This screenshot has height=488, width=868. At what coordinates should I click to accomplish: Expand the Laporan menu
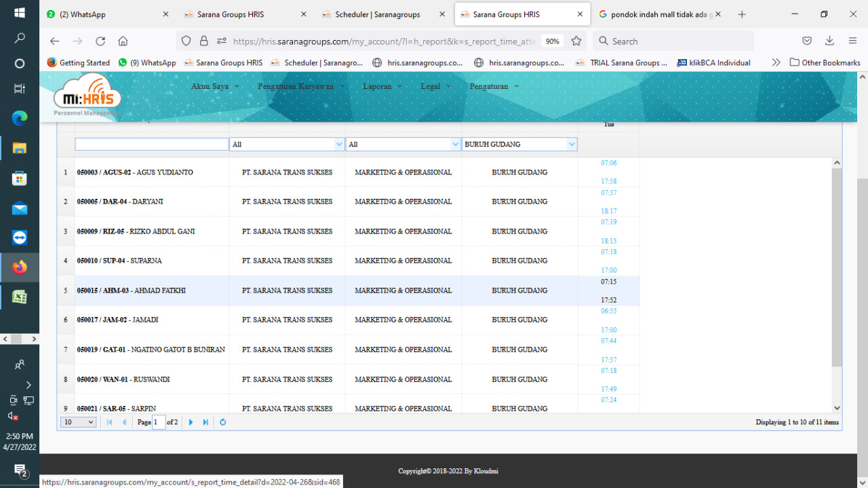pyautogui.click(x=382, y=86)
